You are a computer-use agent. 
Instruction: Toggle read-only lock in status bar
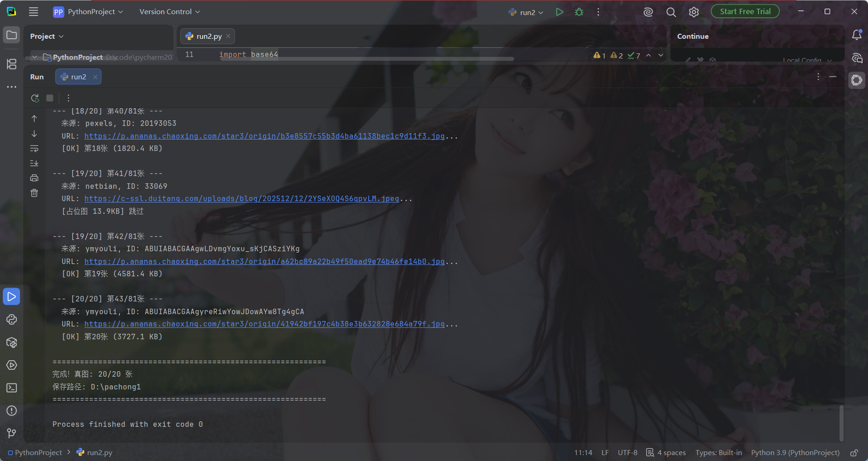click(x=854, y=453)
